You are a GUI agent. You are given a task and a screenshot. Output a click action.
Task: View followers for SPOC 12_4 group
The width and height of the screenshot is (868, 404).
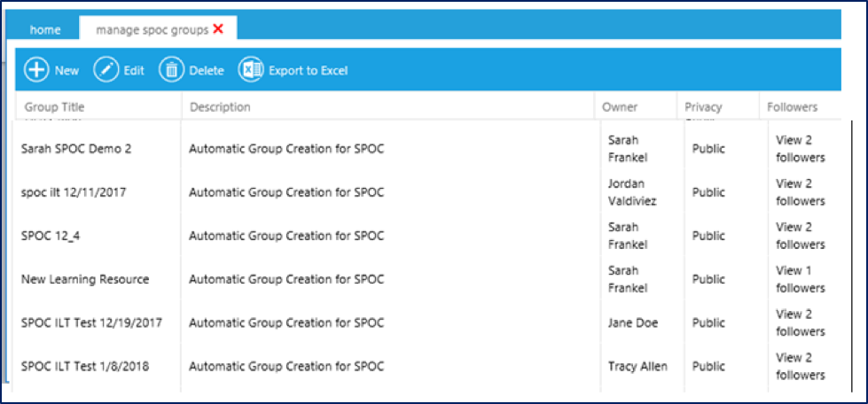coord(800,236)
